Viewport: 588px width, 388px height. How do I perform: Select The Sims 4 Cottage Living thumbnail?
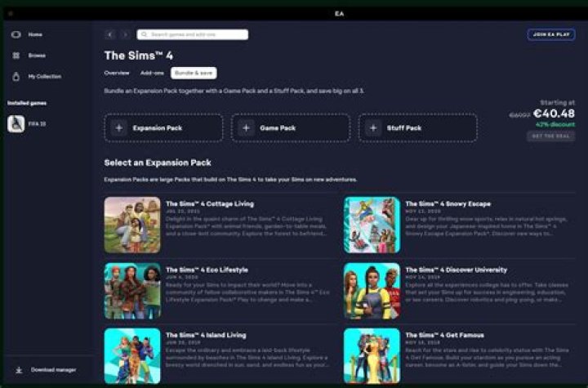coord(132,225)
